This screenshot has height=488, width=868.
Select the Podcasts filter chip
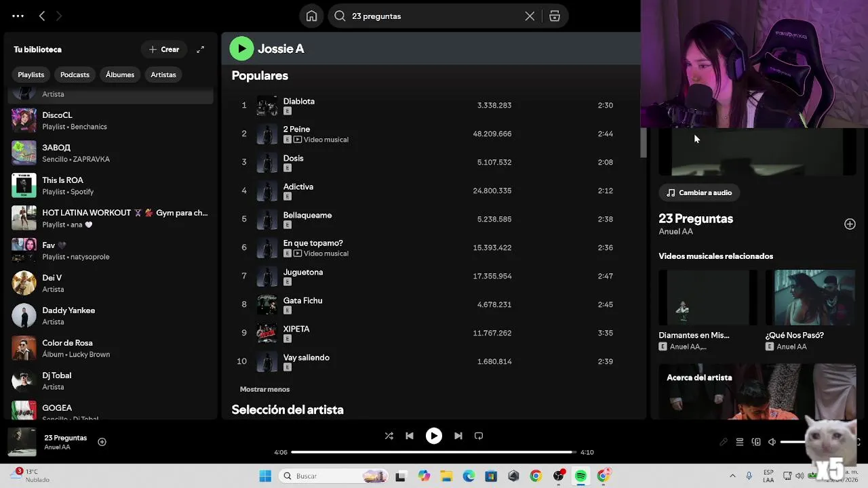tap(75, 75)
